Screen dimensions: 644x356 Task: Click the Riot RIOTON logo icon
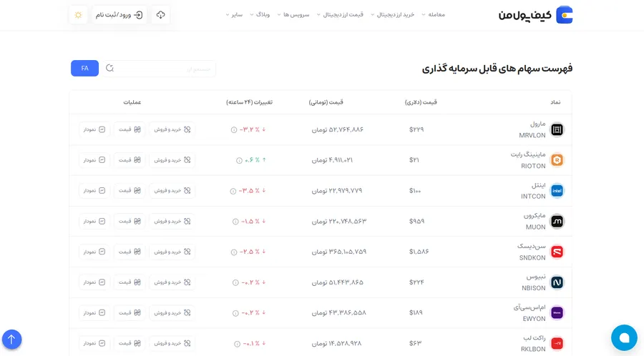coord(557,160)
